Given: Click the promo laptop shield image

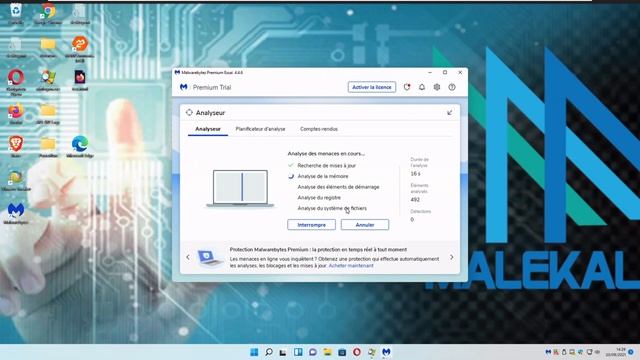Looking at the screenshot, I should pos(210,258).
